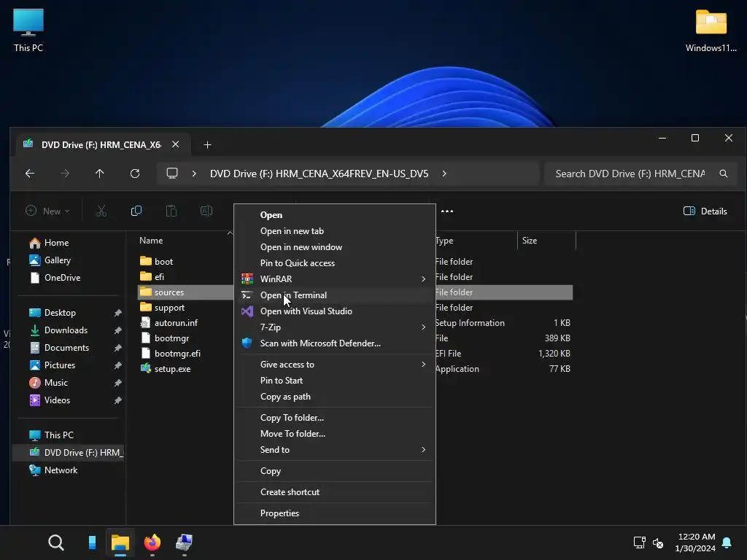The image size is (747, 560).
Task: Choose Open in new window
Action: [335, 247]
